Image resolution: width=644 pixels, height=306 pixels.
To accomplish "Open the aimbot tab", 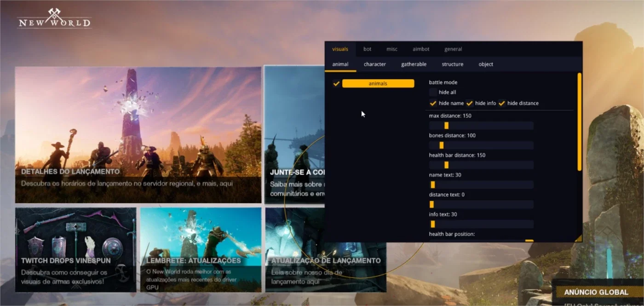I will pyautogui.click(x=421, y=49).
